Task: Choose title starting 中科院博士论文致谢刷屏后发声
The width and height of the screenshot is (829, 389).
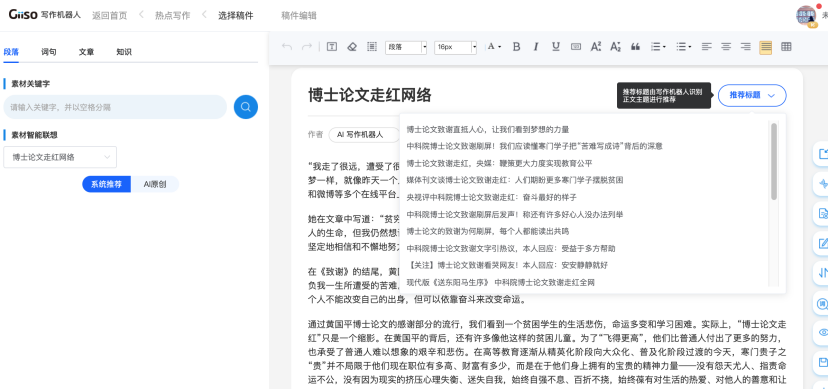Action: coord(514,214)
